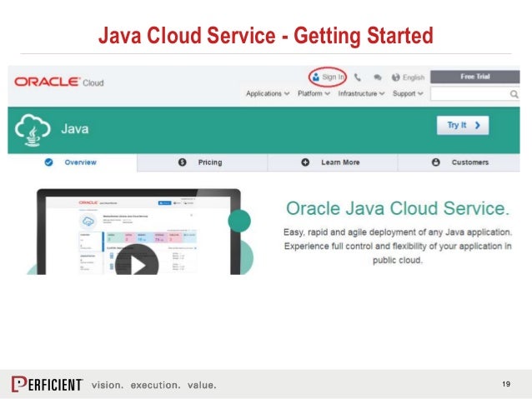532x399 pixels.
Task: Switch to the Customers tab
Action: click(459, 162)
